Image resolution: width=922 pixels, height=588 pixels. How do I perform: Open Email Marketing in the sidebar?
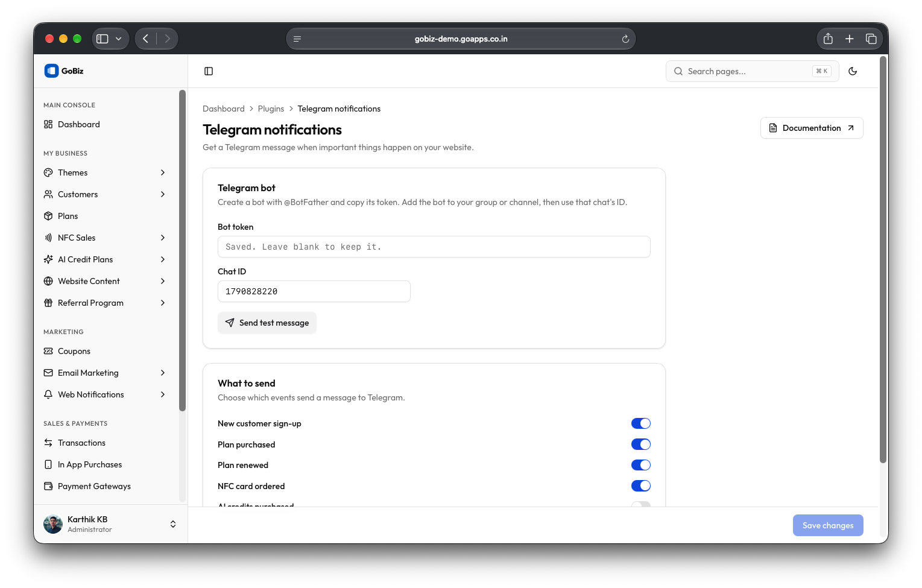[x=106, y=373]
